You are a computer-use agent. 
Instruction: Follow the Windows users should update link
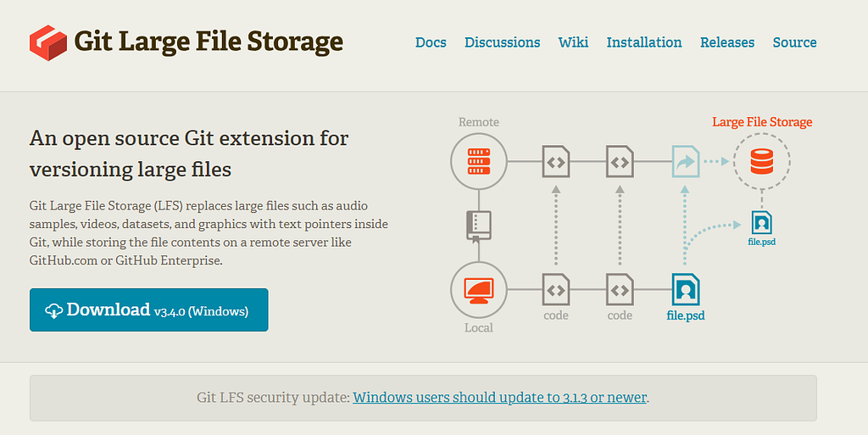[x=499, y=398]
